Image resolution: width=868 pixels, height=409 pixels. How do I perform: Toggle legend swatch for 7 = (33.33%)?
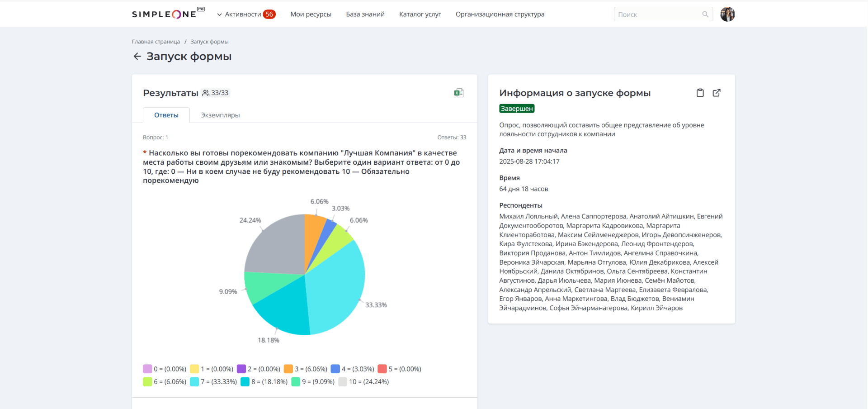coord(194,382)
